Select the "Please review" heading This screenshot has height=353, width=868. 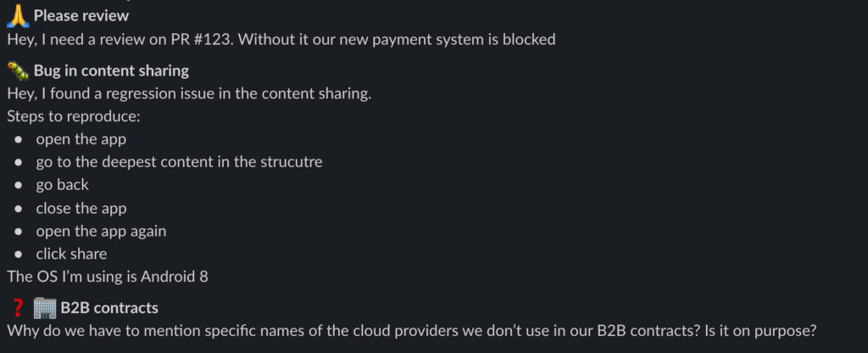(x=81, y=16)
